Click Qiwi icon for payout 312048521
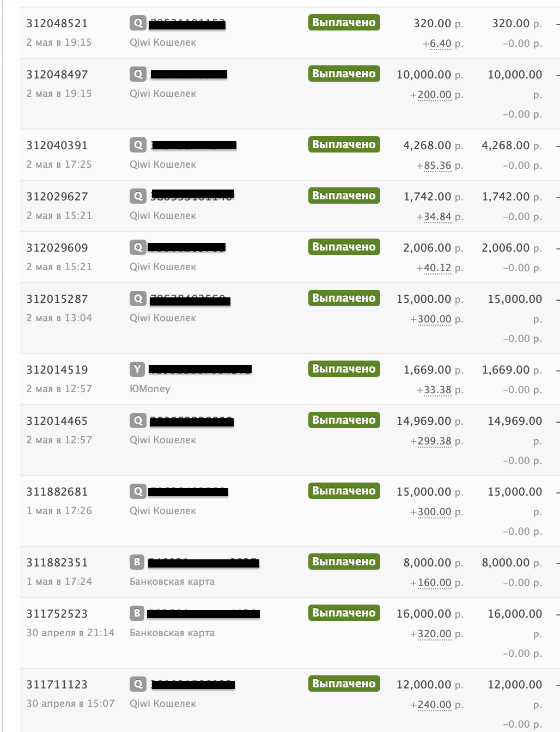 pyautogui.click(x=138, y=23)
